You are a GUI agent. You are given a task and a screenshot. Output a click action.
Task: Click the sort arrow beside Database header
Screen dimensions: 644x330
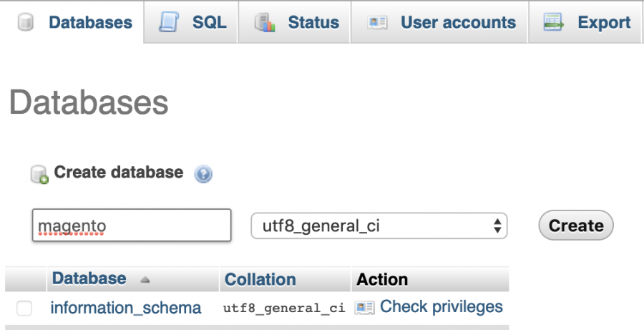(x=144, y=280)
